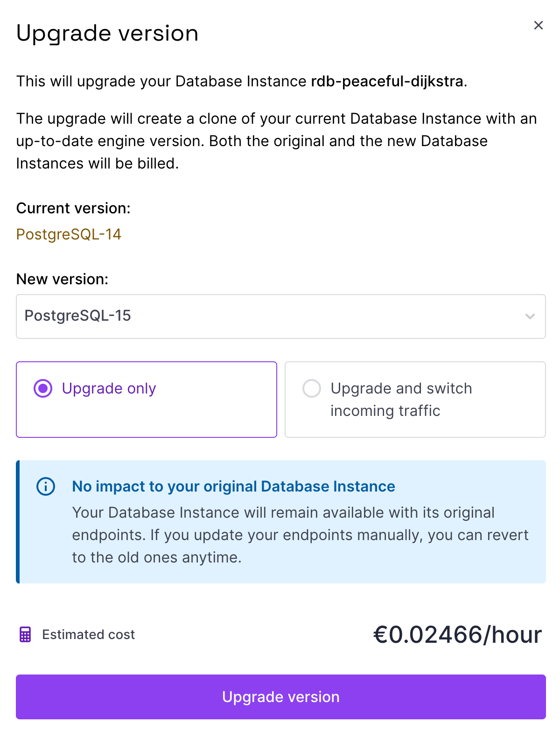Dismiss the dialog with the X icon
The image size is (560, 731).
point(539,26)
